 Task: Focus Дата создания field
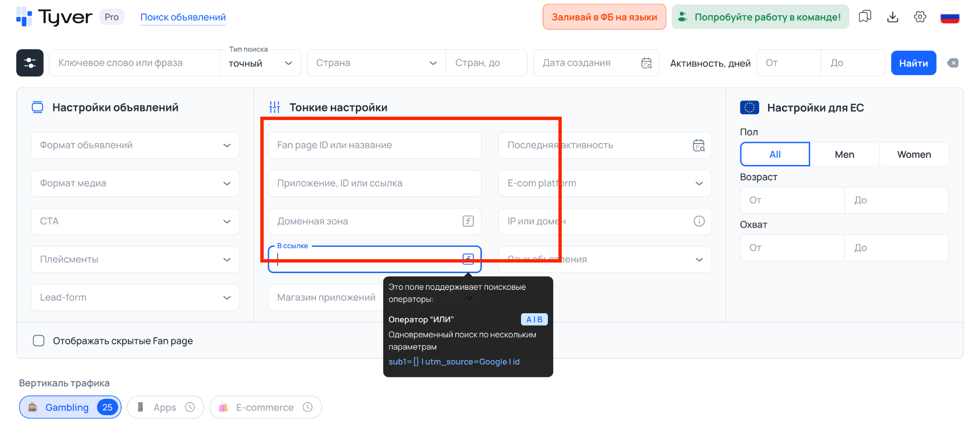[x=596, y=63]
